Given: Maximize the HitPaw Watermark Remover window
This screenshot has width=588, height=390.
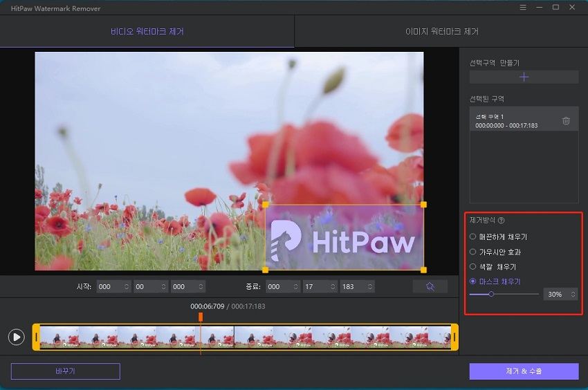Looking at the screenshot, I should (x=555, y=7).
